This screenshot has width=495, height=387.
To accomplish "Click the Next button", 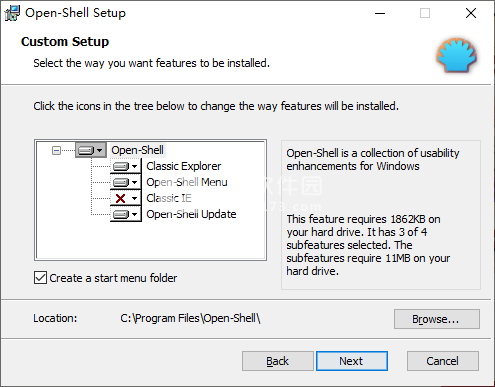I will click(x=352, y=361).
